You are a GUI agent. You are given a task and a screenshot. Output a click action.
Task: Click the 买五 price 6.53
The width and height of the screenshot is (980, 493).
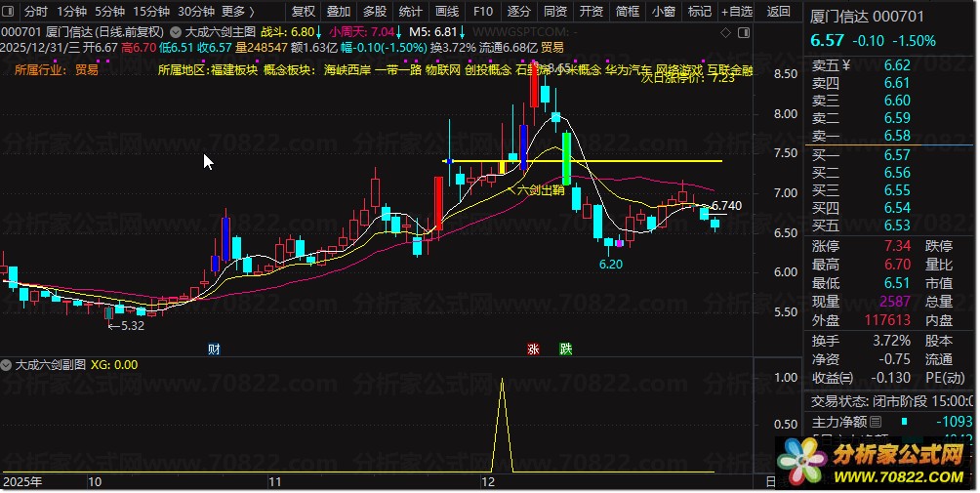point(897,225)
